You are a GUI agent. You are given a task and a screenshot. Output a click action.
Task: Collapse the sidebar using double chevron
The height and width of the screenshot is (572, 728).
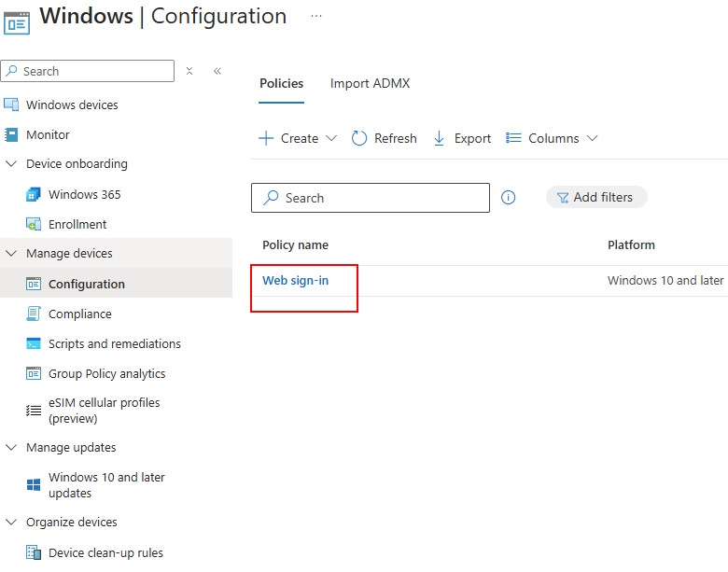pyautogui.click(x=217, y=71)
